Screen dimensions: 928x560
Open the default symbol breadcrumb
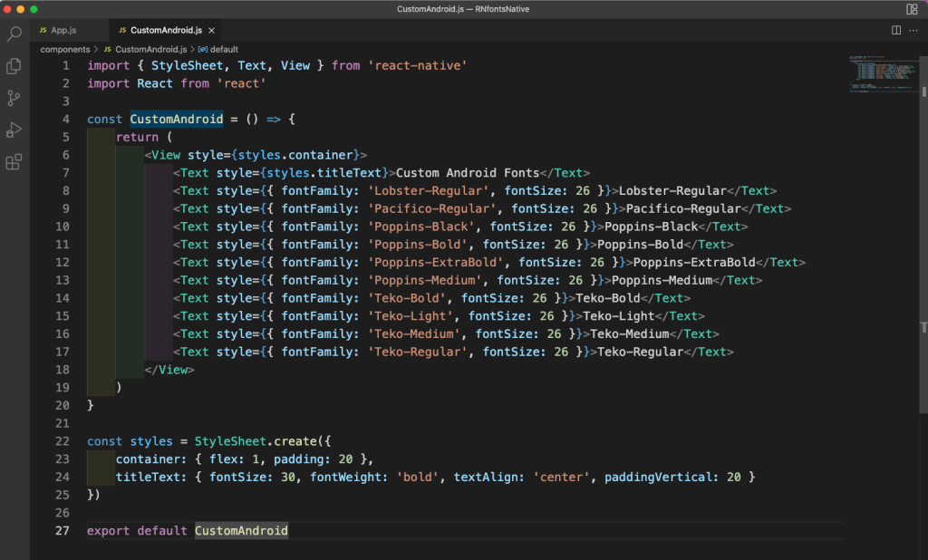coord(224,49)
